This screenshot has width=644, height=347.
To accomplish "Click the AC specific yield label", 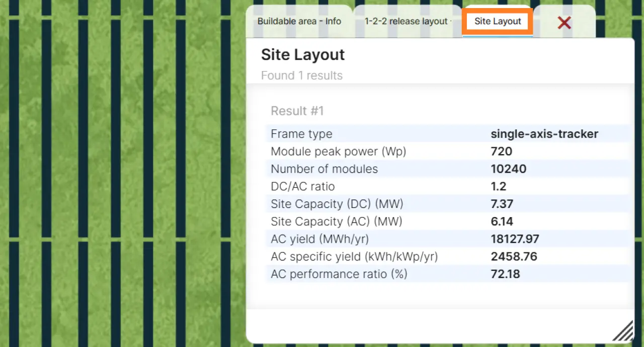I will [x=354, y=256].
